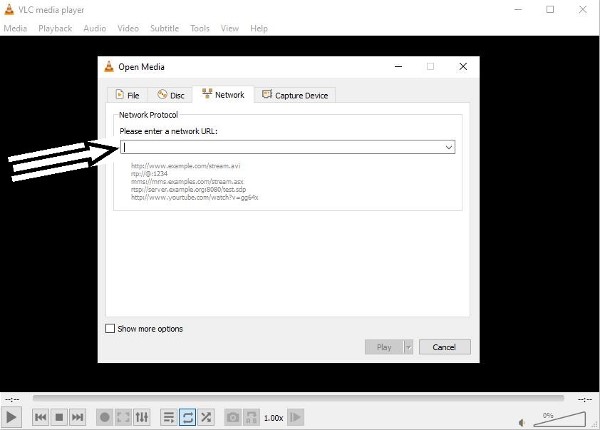Stop playback with the square button

point(59,417)
